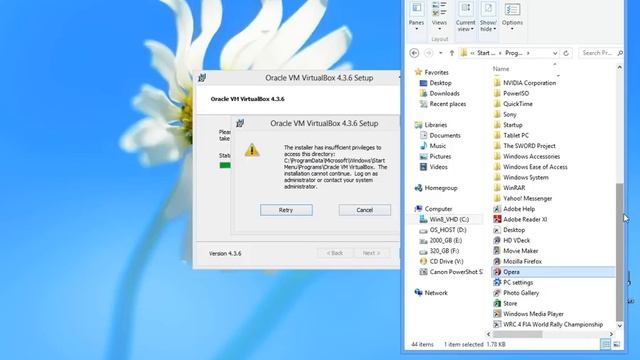Click Cancel in the VirtualBox error dialog
The width and height of the screenshot is (640, 360).
(364, 210)
